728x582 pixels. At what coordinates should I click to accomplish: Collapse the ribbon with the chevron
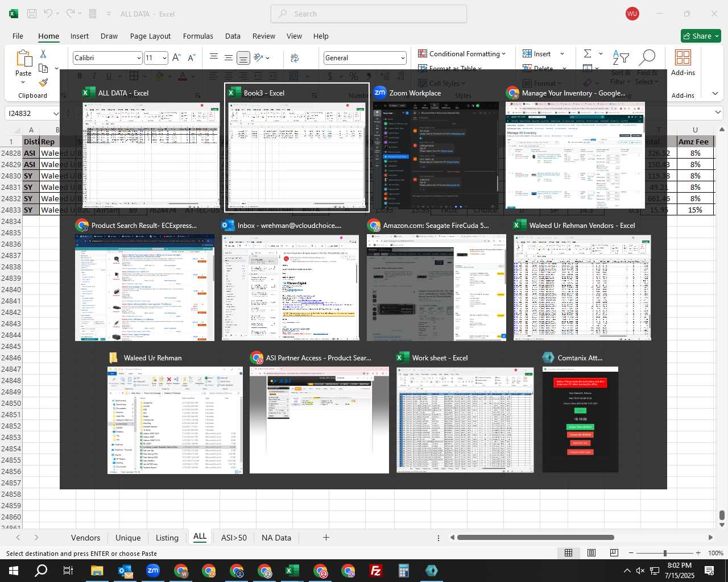[715, 93]
